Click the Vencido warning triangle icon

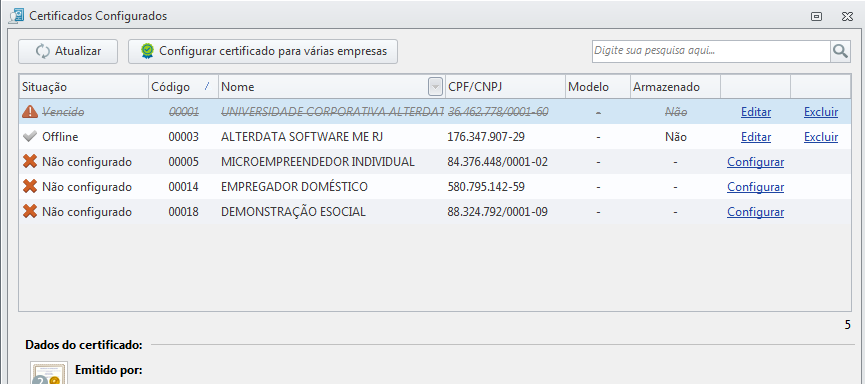tap(30, 112)
